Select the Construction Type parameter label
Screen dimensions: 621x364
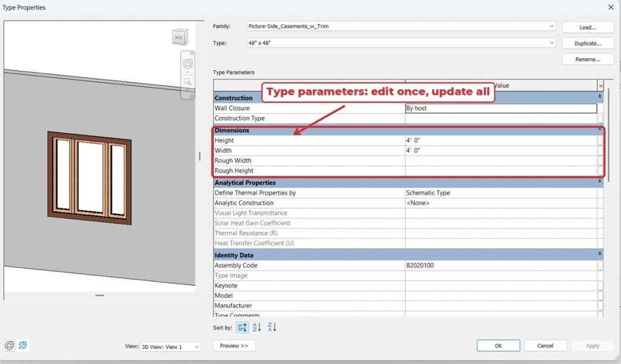240,118
